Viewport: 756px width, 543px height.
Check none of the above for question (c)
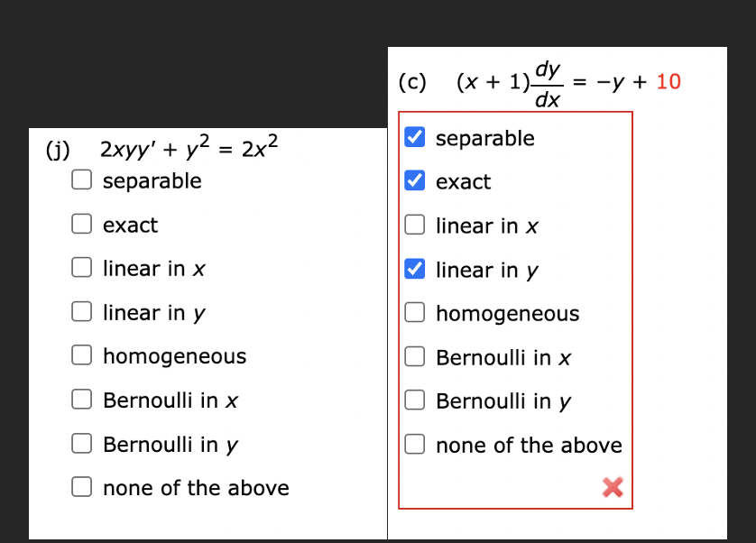click(x=414, y=444)
